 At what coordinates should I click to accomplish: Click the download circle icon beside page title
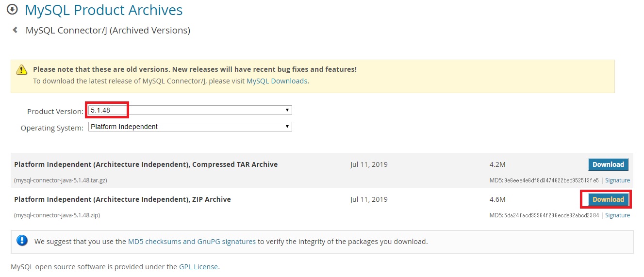pos(13,9)
